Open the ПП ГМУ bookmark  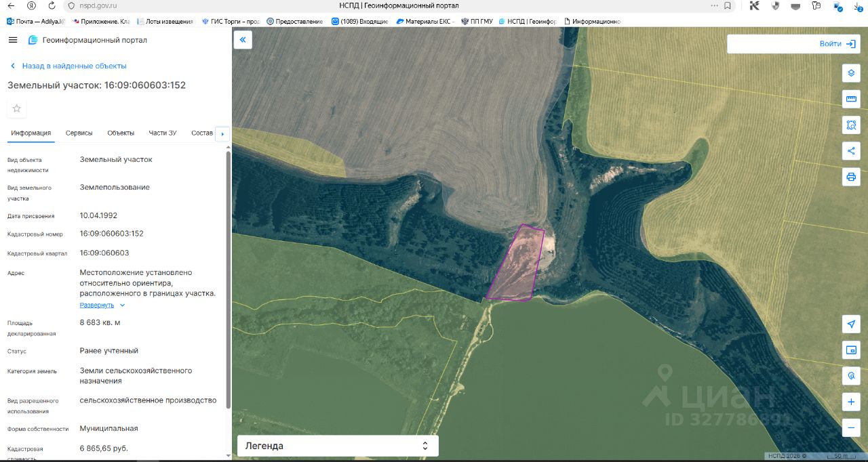(x=476, y=22)
